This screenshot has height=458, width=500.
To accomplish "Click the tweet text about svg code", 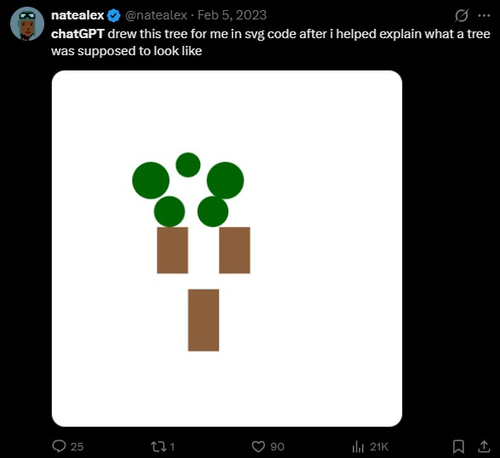I will (x=271, y=42).
